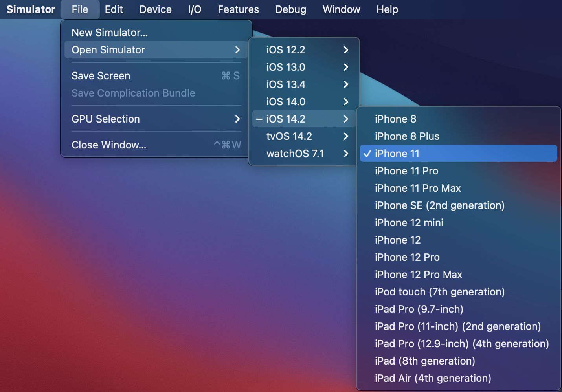
Task: Open iPod touch (7th generation) simulator
Action: tap(459, 292)
